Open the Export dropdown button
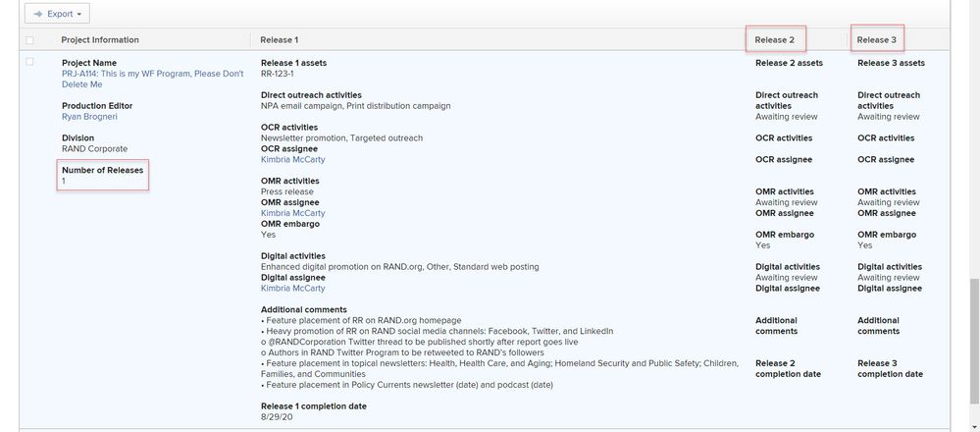The image size is (980, 432). click(57, 14)
